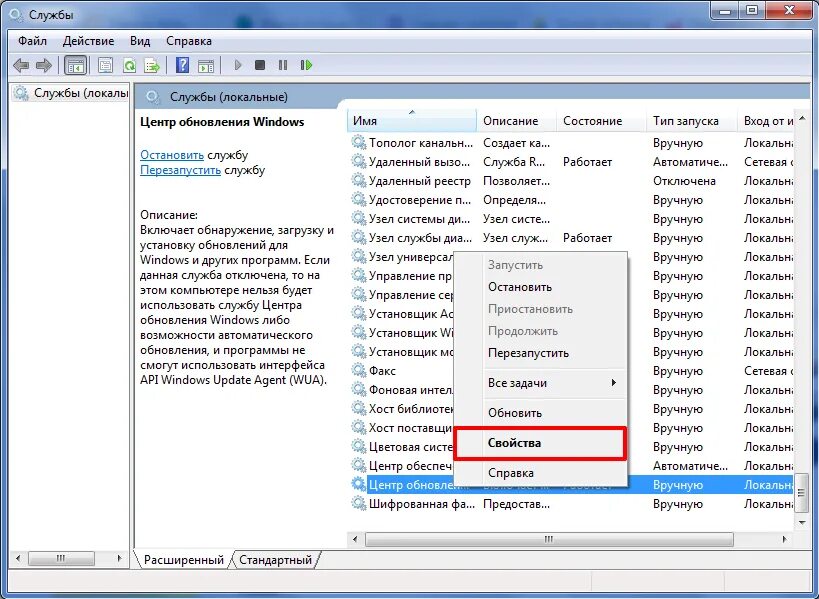Select the Удаленный реестр service row
This screenshot has height=599, width=819.
pyautogui.click(x=571, y=180)
